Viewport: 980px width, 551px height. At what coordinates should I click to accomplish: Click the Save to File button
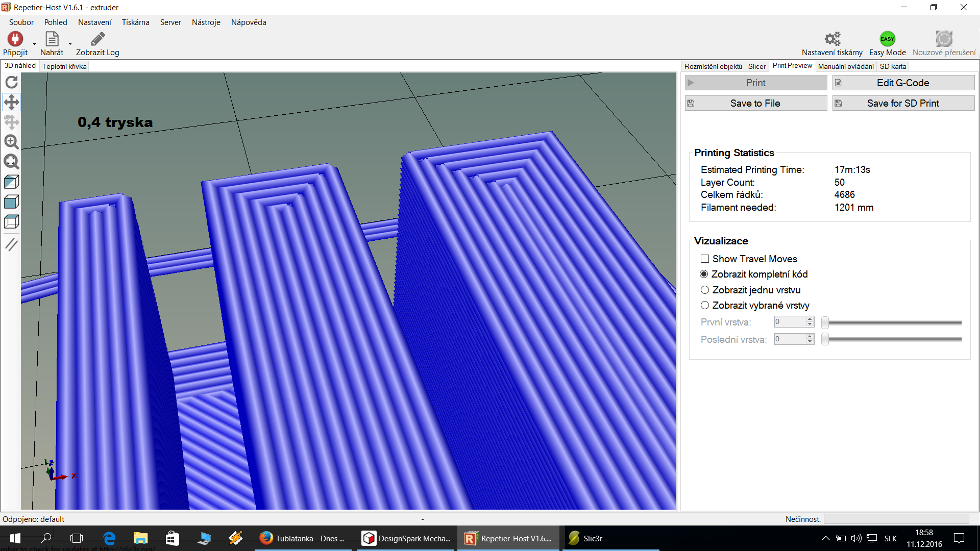tap(755, 103)
